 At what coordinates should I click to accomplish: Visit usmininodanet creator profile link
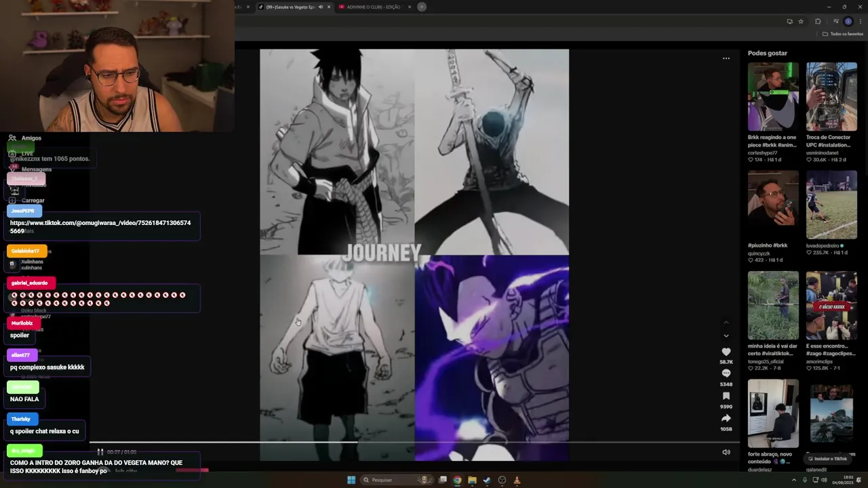click(x=826, y=152)
